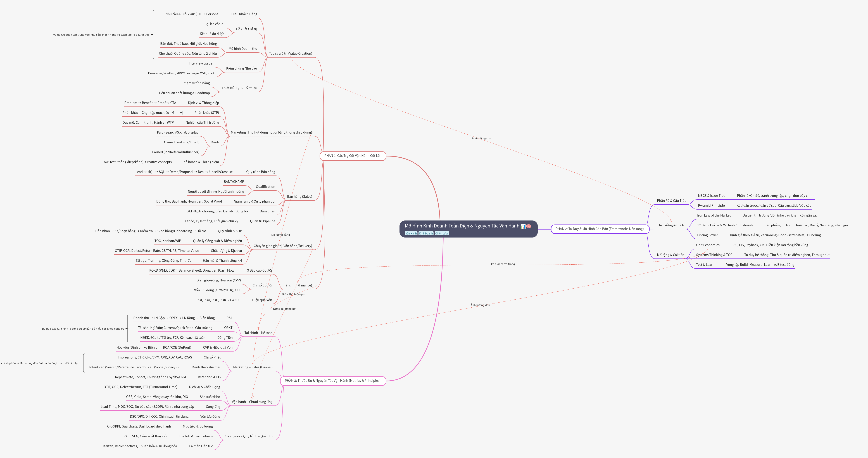Screen dimensions: 868x458
Task: Select 'PHẦN 2: Tư Duy & Mô Hình Căn Bản' node
Action: point(600,229)
